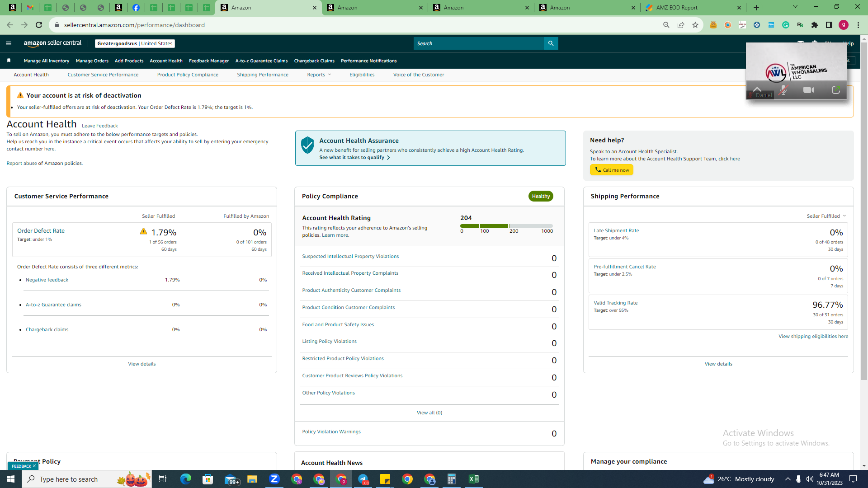Open the Shipping Performance tab
This screenshot has width=868, height=488.
(x=263, y=75)
